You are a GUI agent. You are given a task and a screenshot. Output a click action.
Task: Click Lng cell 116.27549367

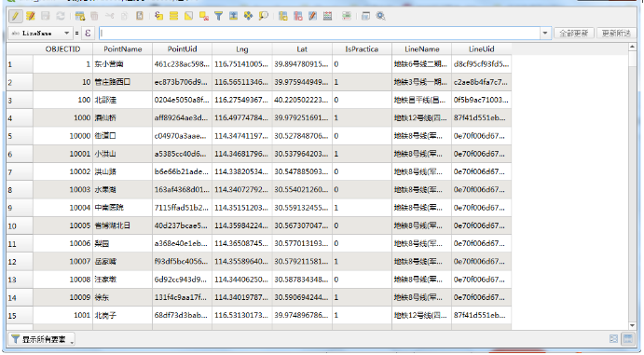(x=242, y=100)
